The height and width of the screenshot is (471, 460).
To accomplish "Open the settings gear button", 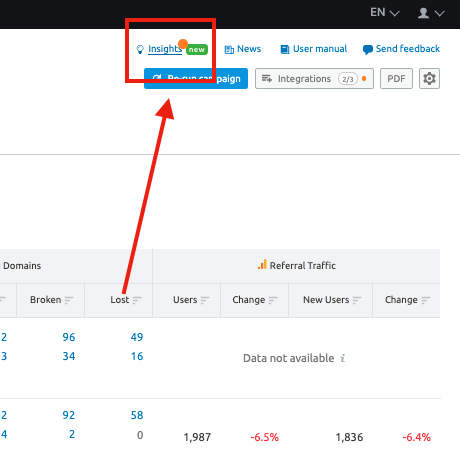I will [429, 79].
